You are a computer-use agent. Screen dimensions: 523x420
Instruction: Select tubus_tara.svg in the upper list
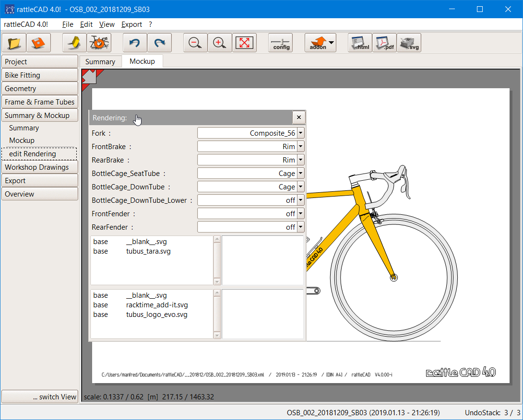point(148,251)
